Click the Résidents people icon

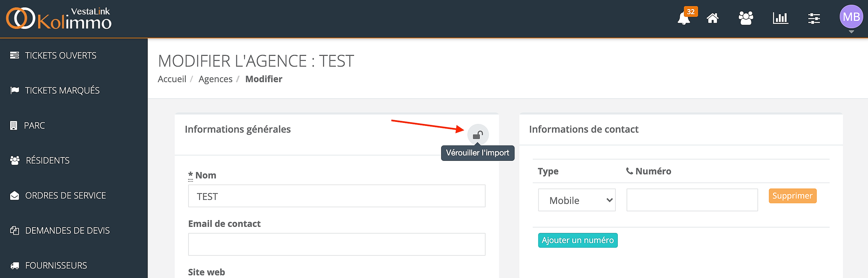(x=15, y=160)
